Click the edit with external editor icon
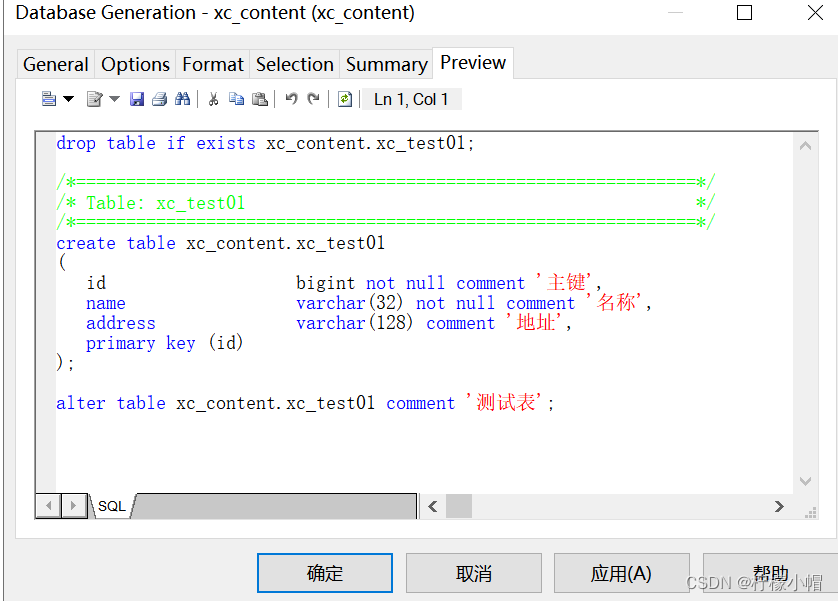Image resolution: width=838 pixels, height=601 pixels. pos(94,99)
